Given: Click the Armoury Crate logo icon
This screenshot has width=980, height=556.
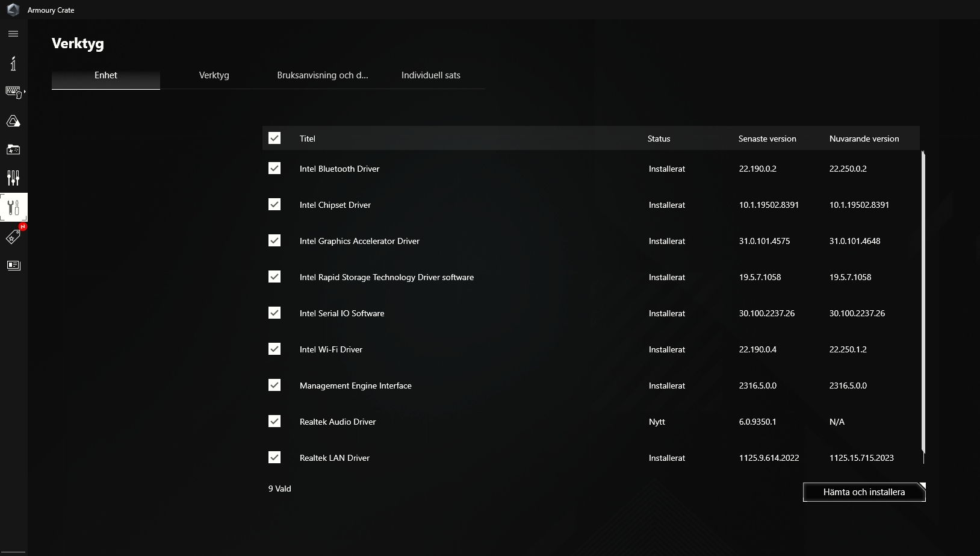Looking at the screenshot, I should (13, 10).
